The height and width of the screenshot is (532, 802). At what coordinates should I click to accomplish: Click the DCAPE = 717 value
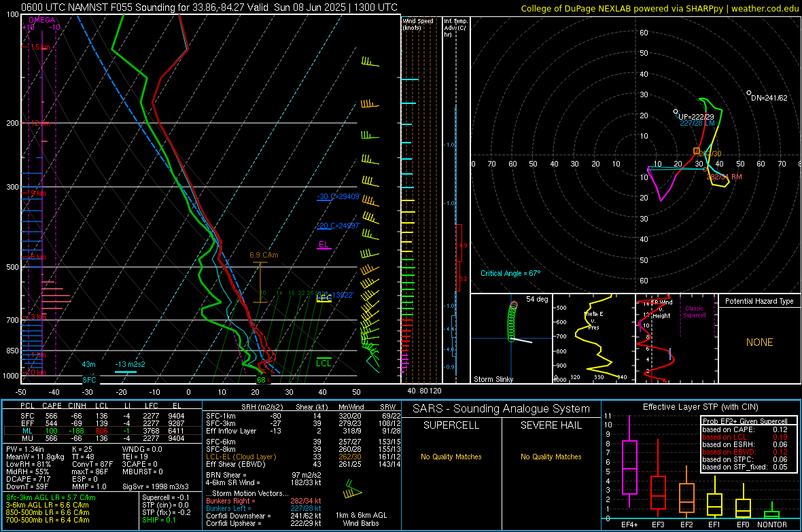(28, 479)
